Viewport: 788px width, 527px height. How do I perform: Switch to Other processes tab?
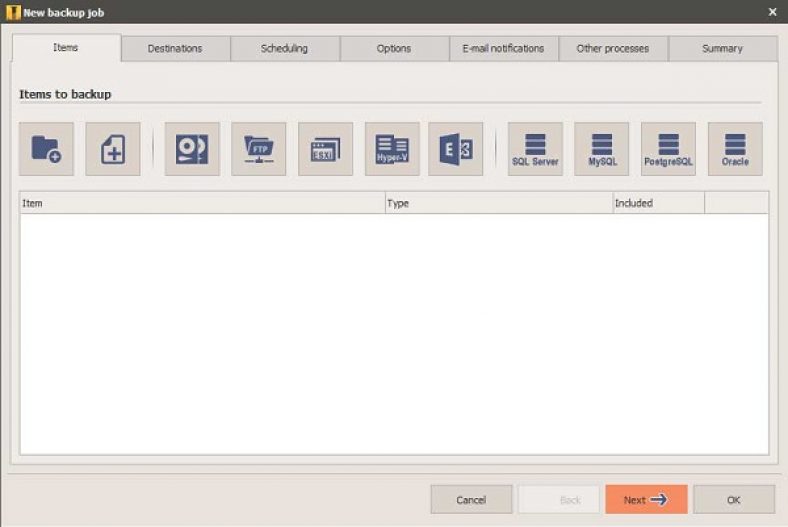point(613,49)
